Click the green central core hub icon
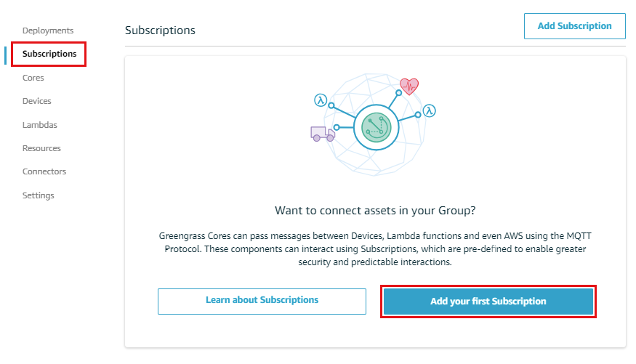636x364 pixels. click(377, 127)
